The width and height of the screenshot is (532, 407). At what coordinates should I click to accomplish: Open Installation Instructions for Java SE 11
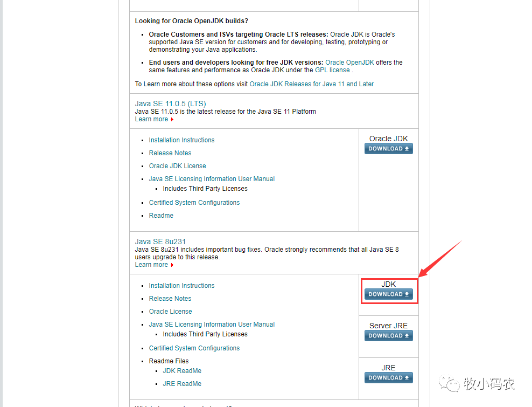[181, 140]
